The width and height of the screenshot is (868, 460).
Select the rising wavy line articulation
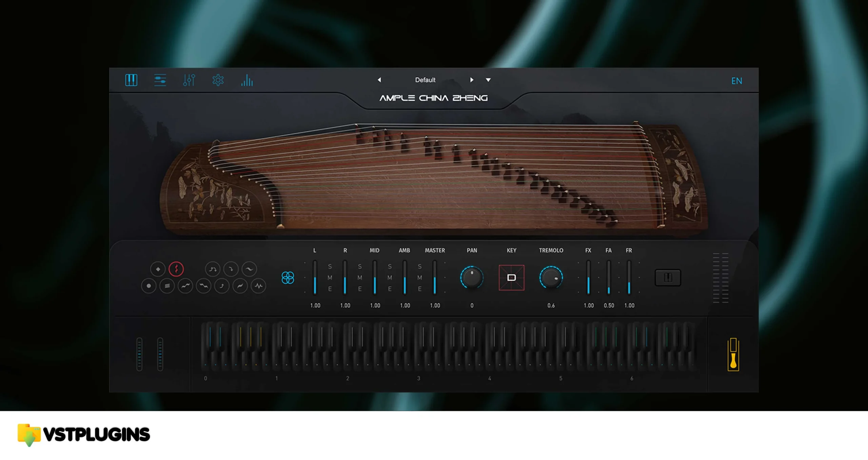tap(185, 286)
